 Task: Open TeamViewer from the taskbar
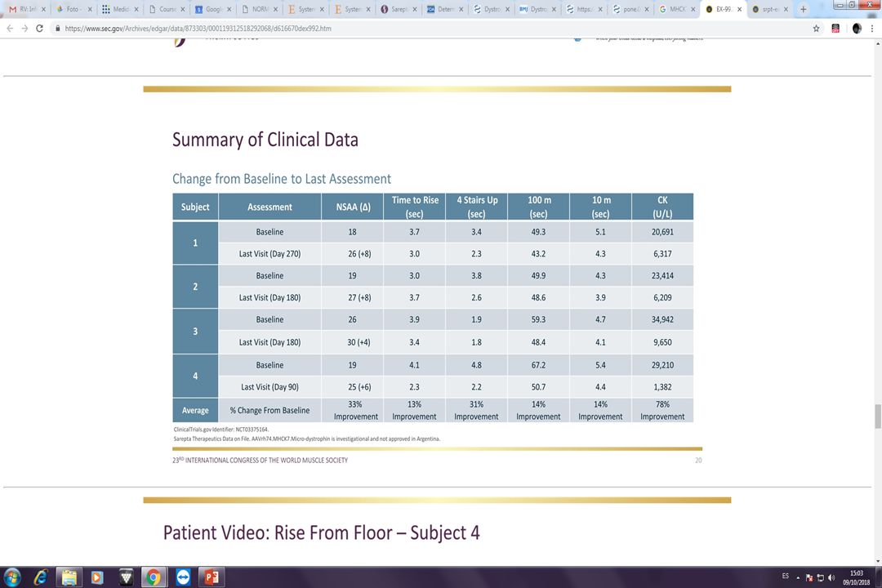click(x=183, y=577)
